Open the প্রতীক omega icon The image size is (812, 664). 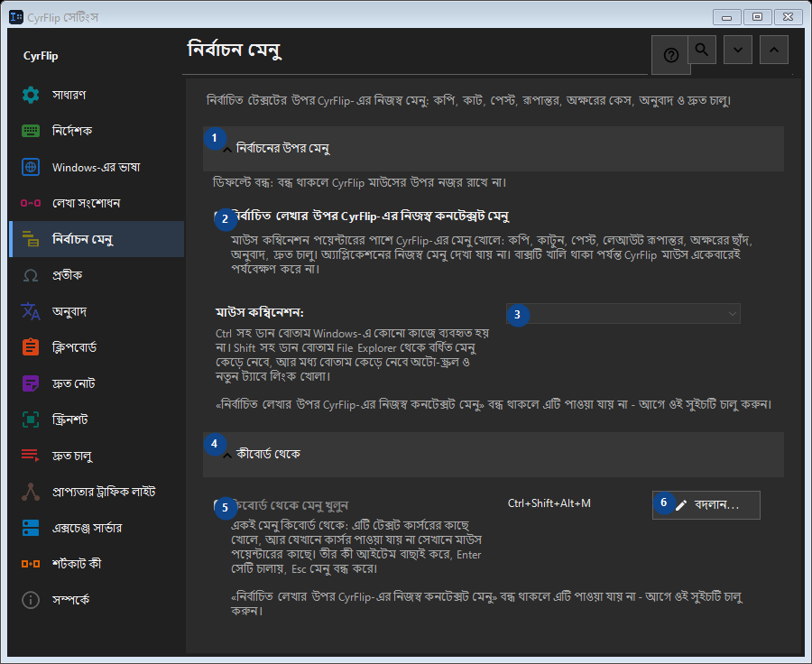pos(31,275)
